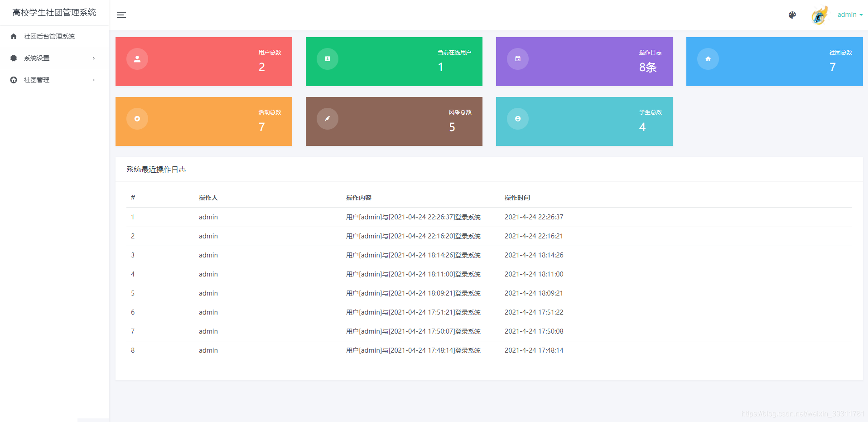Screen dimensions: 868x422
Task: Open the 社团管理 menu
Action: pos(54,80)
